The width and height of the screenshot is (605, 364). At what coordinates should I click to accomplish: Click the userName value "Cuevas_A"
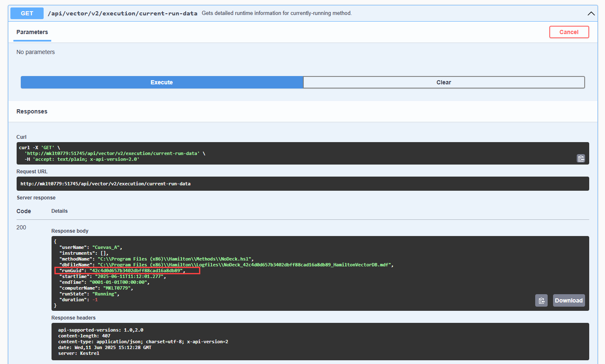tap(106, 247)
